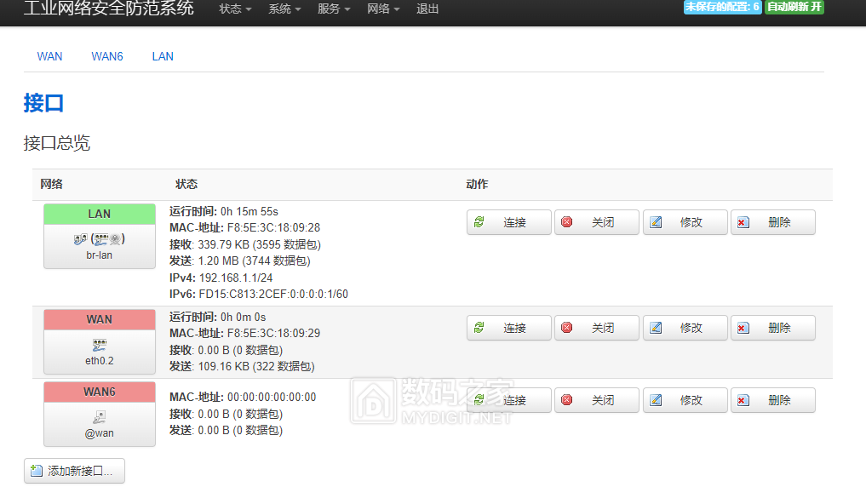Screen dimensions: 866x504
Task: Edit the WAN interface with 修改
Action: (685, 328)
